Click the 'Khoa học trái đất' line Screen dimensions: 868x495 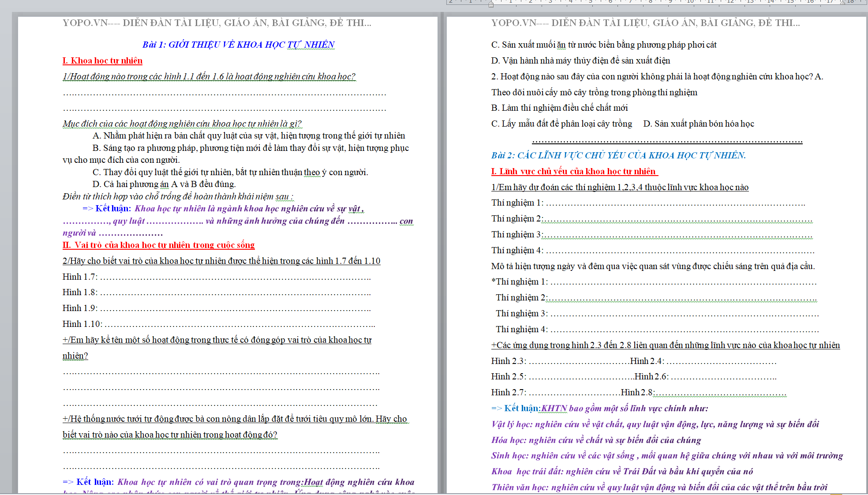pyautogui.click(x=622, y=471)
